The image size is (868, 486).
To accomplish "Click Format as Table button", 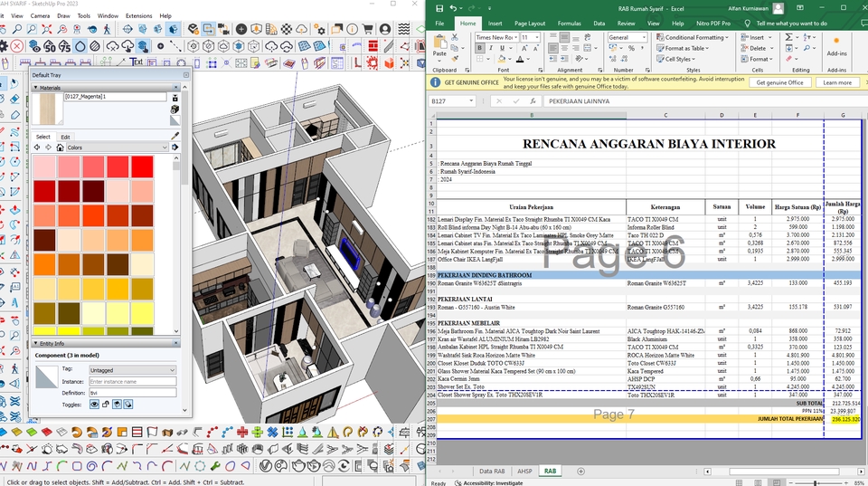I will 683,48.
